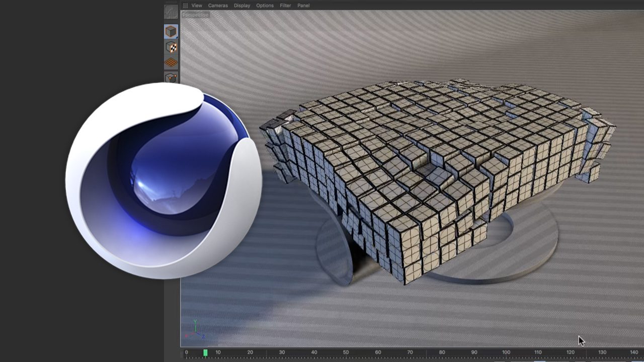Viewport: 644px width, 362px height.
Task: Jump to frame 70 on timeline ruler
Action: pos(410,352)
